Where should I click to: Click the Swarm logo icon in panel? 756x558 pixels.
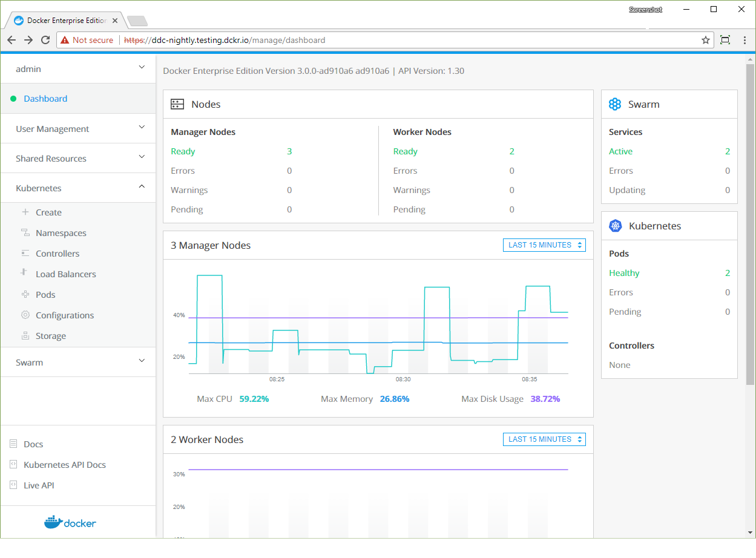coord(615,104)
